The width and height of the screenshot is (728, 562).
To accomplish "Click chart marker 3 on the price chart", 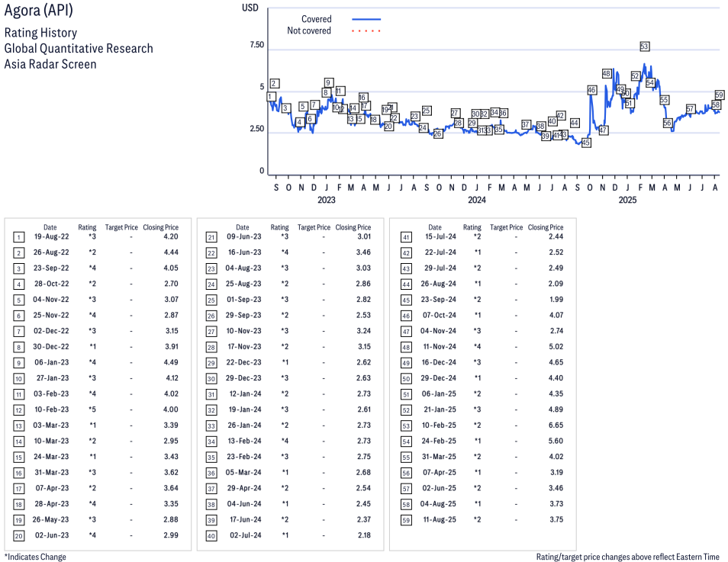I will point(286,108).
